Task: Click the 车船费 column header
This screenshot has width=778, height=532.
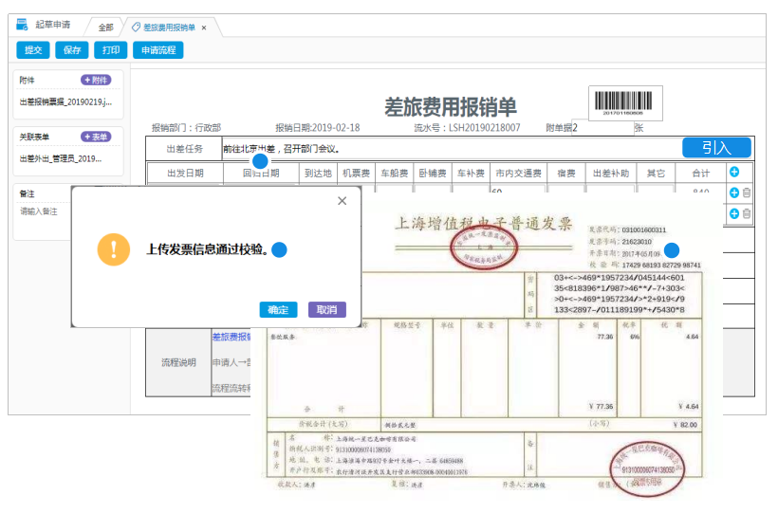Action: [395, 173]
